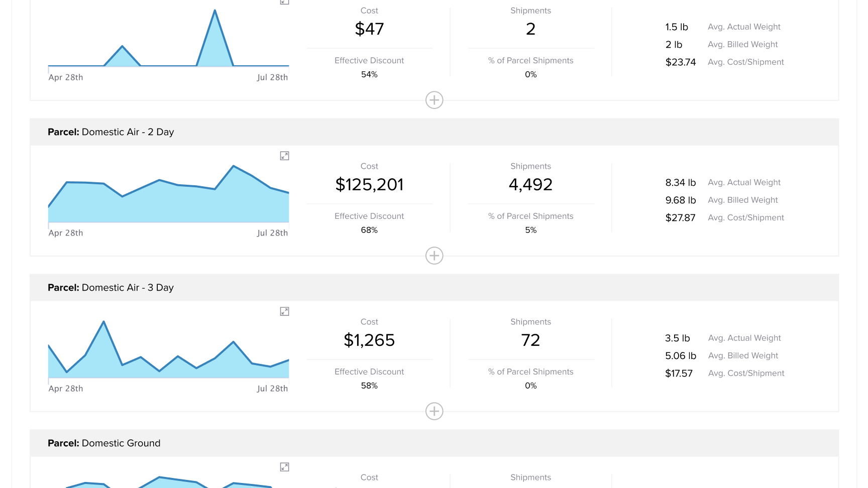Click the Domestic Air 3 Day trend chart

(168, 349)
